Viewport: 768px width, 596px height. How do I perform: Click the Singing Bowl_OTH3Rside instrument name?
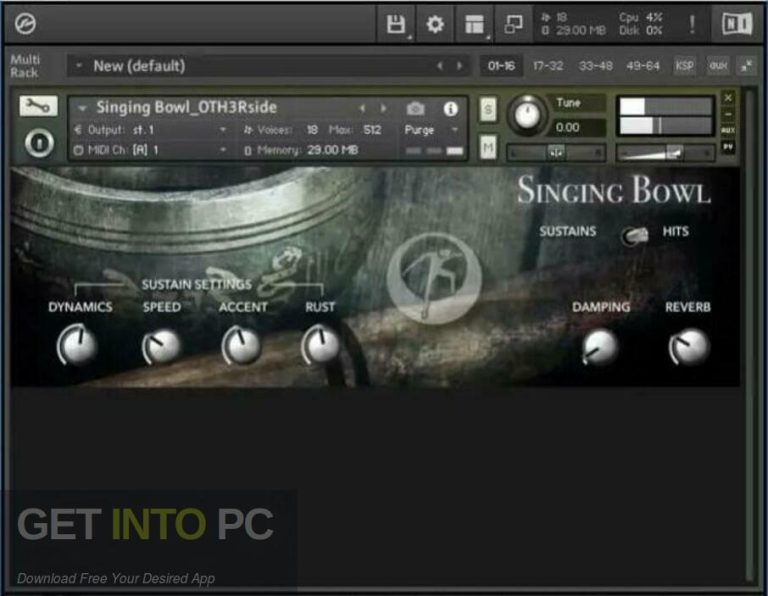pyautogui.click(x=187, y=107)
